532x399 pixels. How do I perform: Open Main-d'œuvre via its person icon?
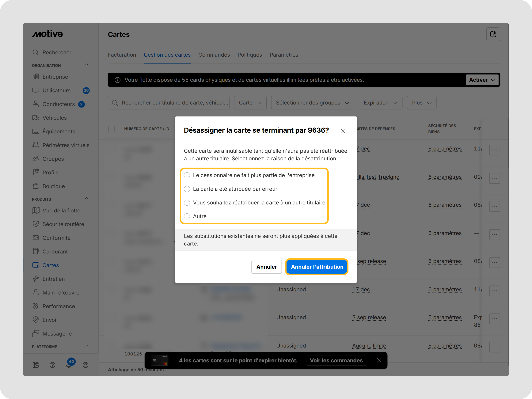click(36, 292)
